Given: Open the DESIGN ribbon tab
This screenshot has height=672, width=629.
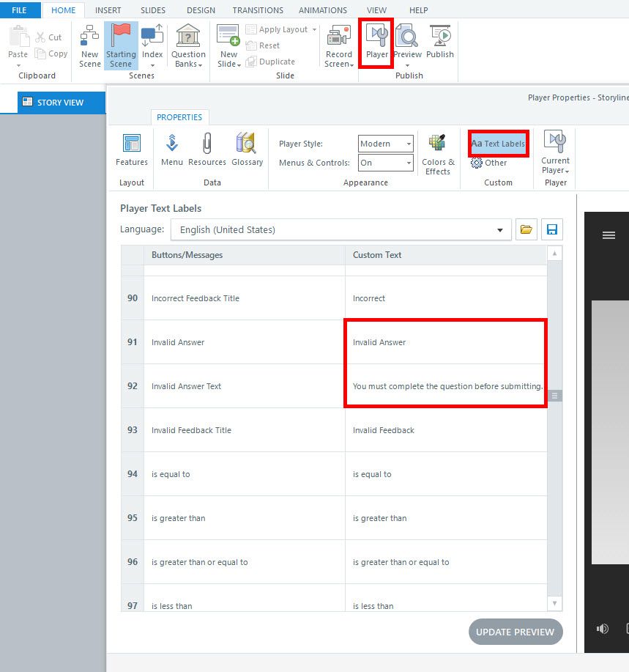Looking at the screenshot, I should pyautogui.click(x=201, y=10).
